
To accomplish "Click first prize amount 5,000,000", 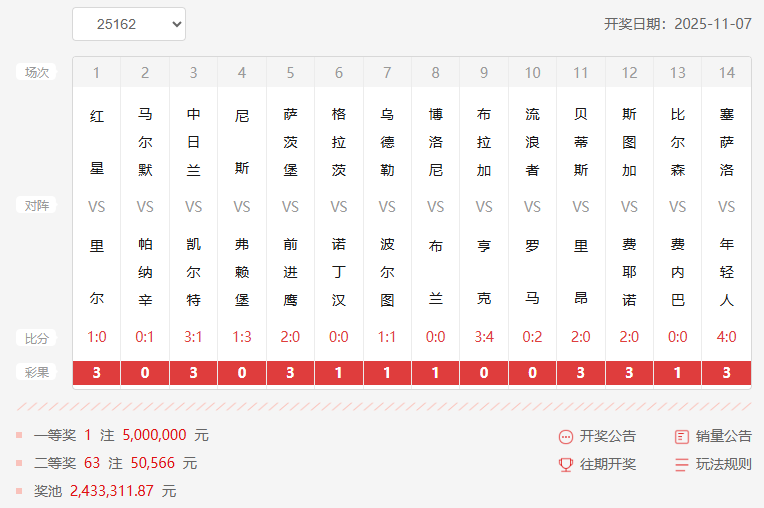I will coord(154,435).
